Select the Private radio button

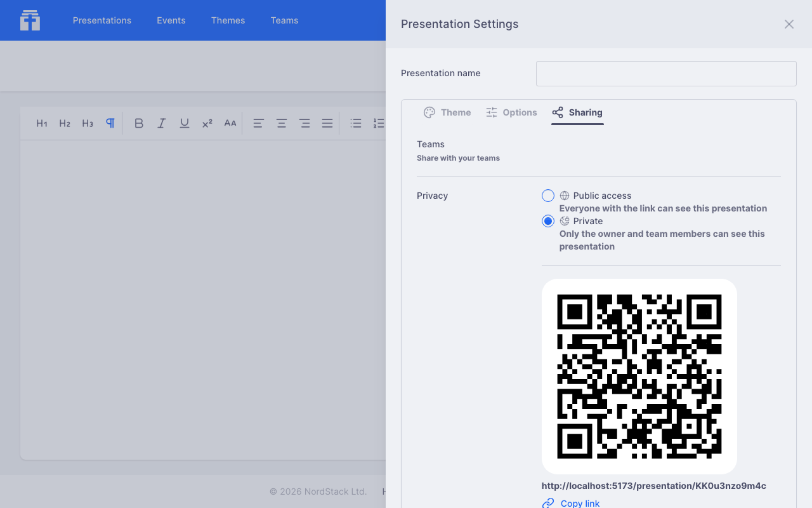[548, 221]
